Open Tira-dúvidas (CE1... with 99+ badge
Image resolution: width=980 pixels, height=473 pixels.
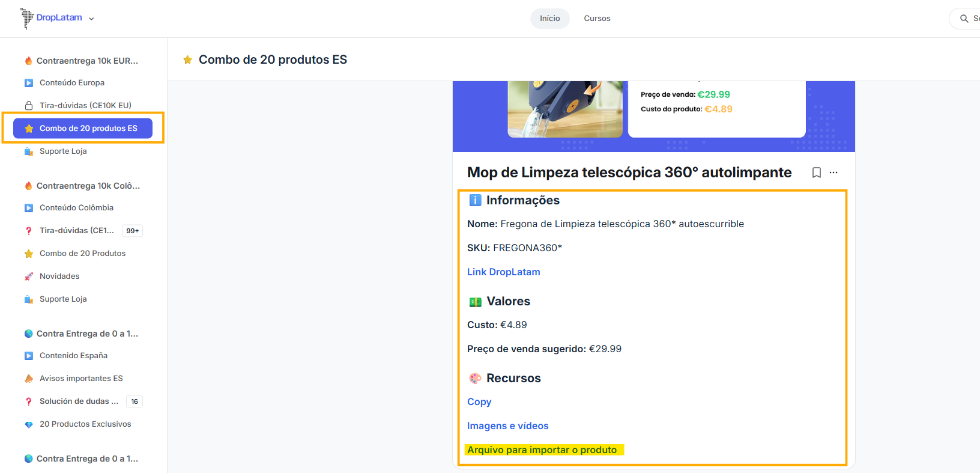point(76,231)
